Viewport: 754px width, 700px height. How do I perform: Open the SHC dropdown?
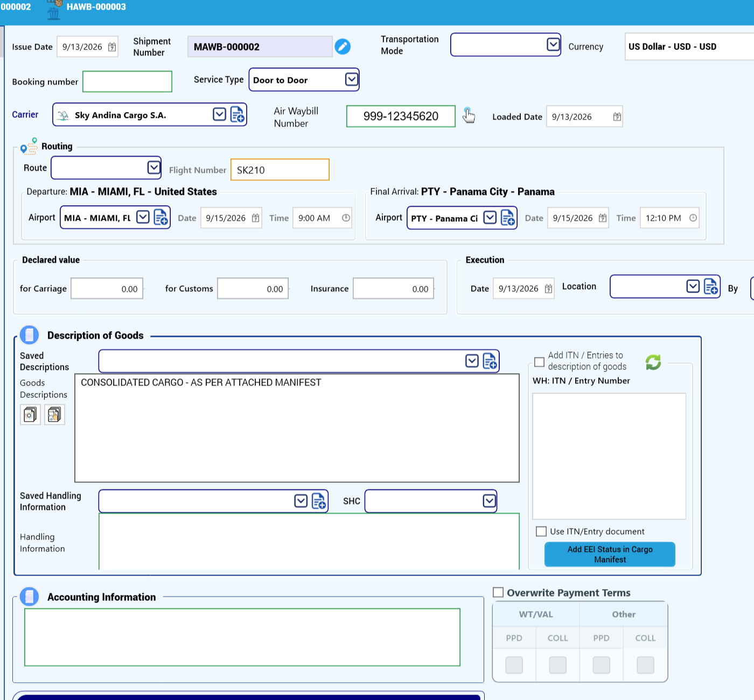pos(489,501)
